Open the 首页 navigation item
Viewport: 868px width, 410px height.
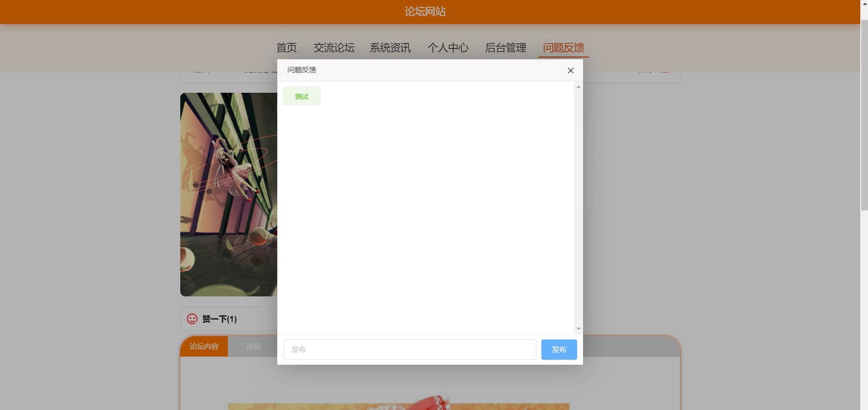(286, 48)
